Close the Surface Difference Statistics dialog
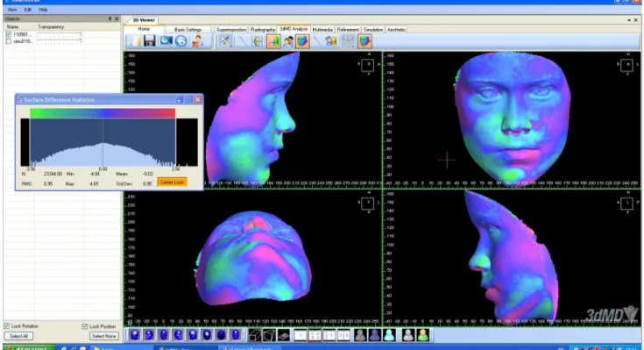This screenshot has height=350, width=644. click(x=198, y=99)
